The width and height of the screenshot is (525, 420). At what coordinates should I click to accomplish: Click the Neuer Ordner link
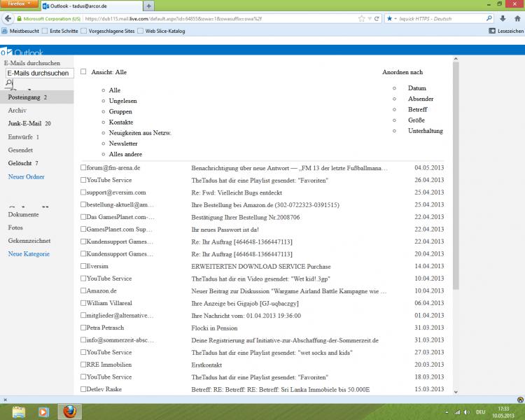[x=26, y=176]
